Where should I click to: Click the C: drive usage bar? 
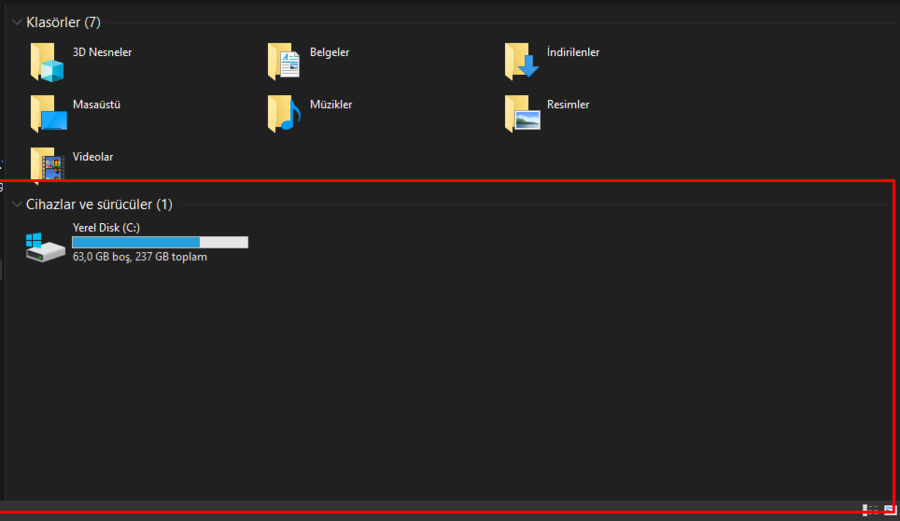point(160,242)
